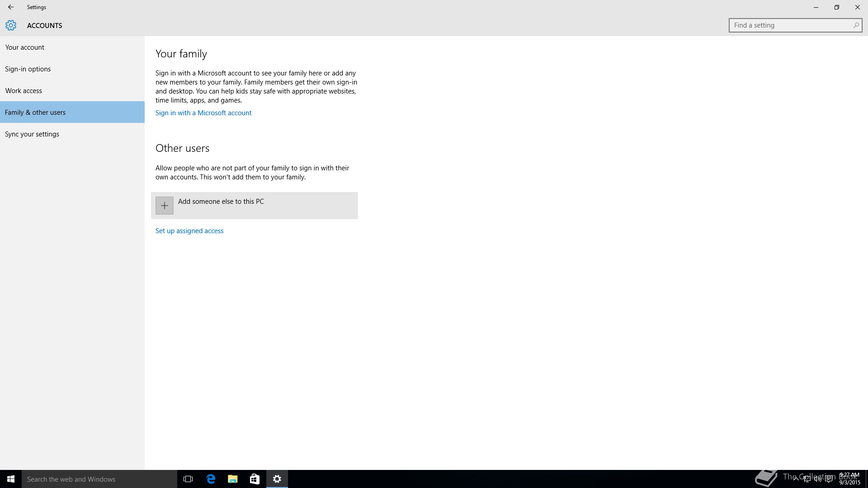
Task: Open the Start menu
Action: pos(11,479)
